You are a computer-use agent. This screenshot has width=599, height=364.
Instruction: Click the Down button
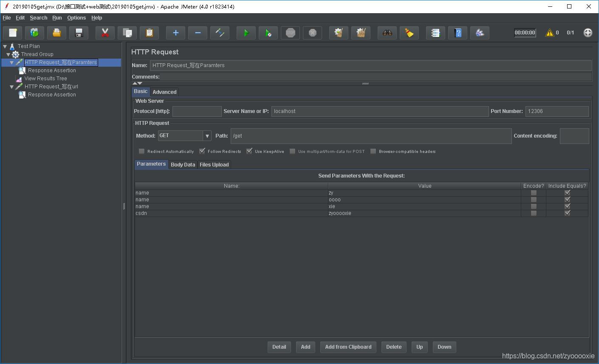[444, 347]
